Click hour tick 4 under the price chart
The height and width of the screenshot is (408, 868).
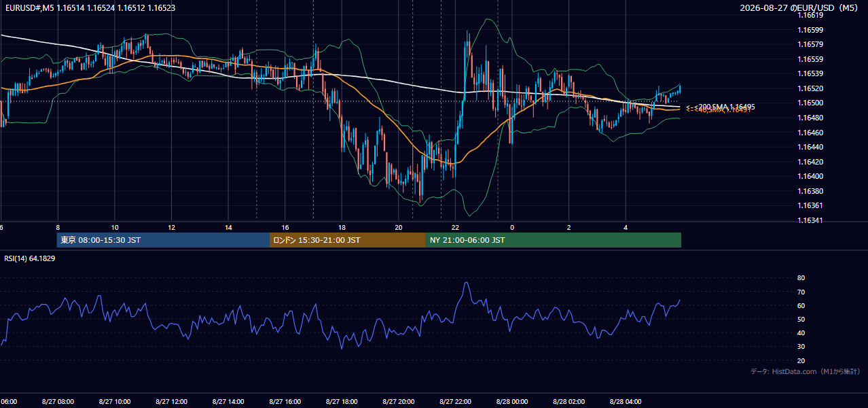[626, 228]
